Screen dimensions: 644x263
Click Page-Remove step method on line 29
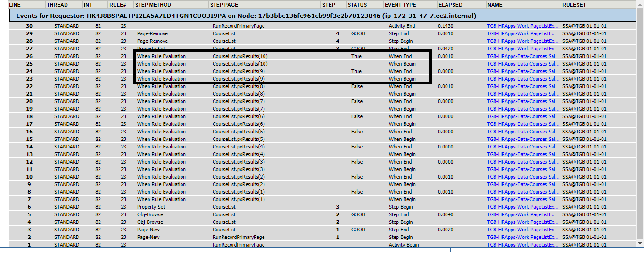click(152, 33)
